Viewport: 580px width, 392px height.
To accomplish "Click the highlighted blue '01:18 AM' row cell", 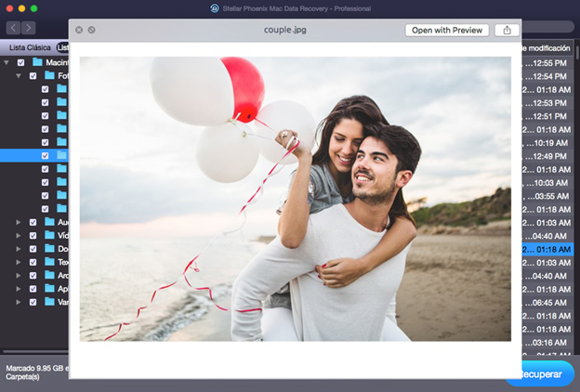I will coord(547,249).
